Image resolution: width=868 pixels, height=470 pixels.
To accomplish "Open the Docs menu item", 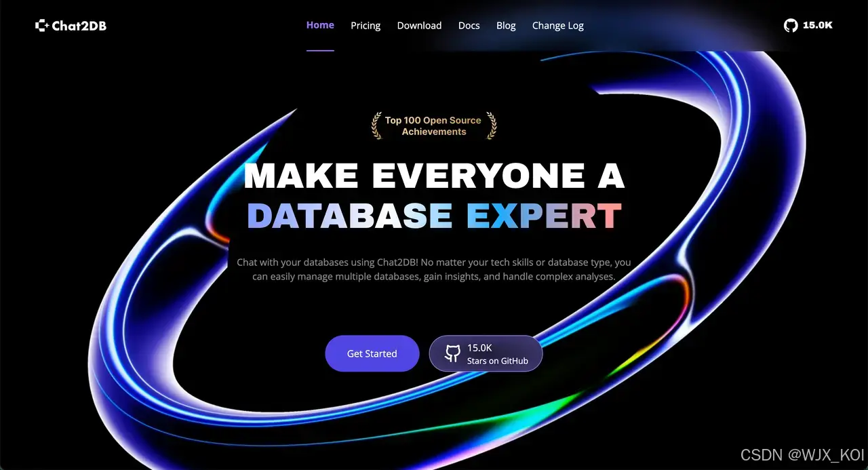I will tap(469, 26).
